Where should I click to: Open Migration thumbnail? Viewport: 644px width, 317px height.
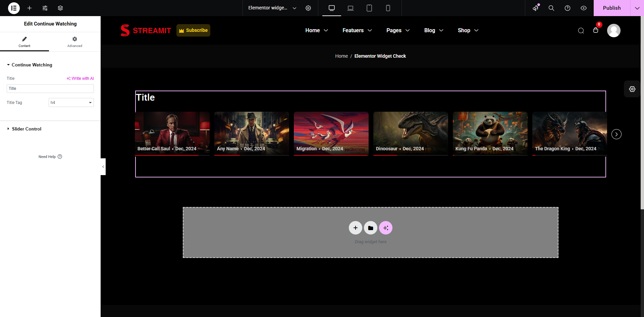[331, 133]
